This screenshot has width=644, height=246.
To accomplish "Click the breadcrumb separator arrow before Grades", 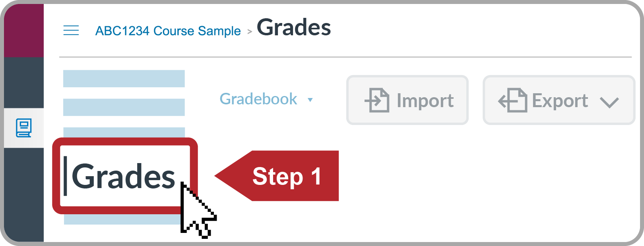I will [250, 32].
